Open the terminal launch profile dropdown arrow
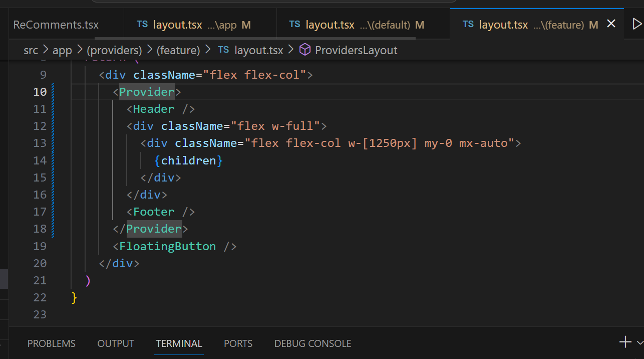 pyautogui.click(x=640, y=343)
